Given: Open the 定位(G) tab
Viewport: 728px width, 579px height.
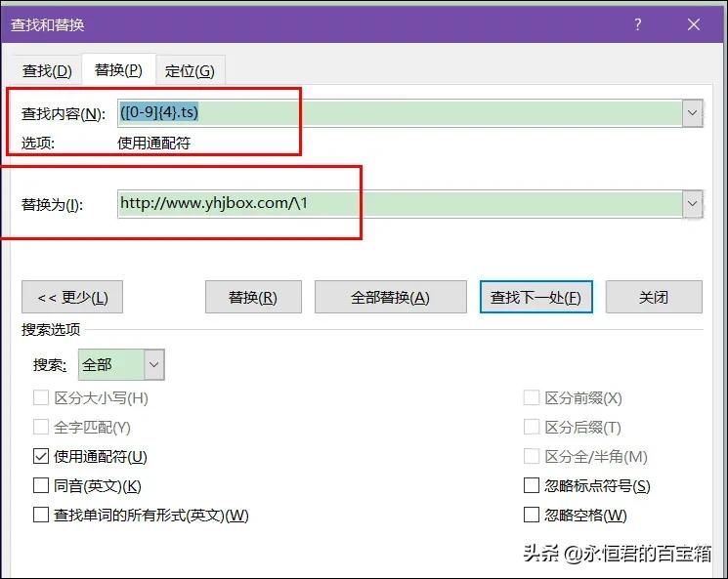Looking at the screenshot, I should tap(190, 71).
